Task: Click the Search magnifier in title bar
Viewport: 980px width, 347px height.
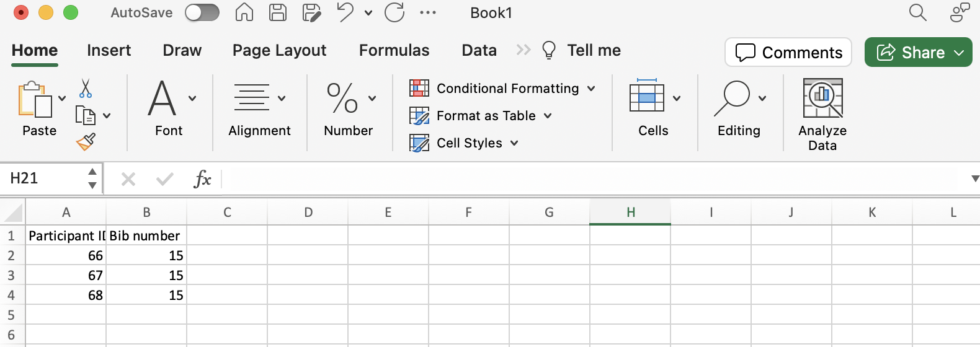Action: (917, 12)
